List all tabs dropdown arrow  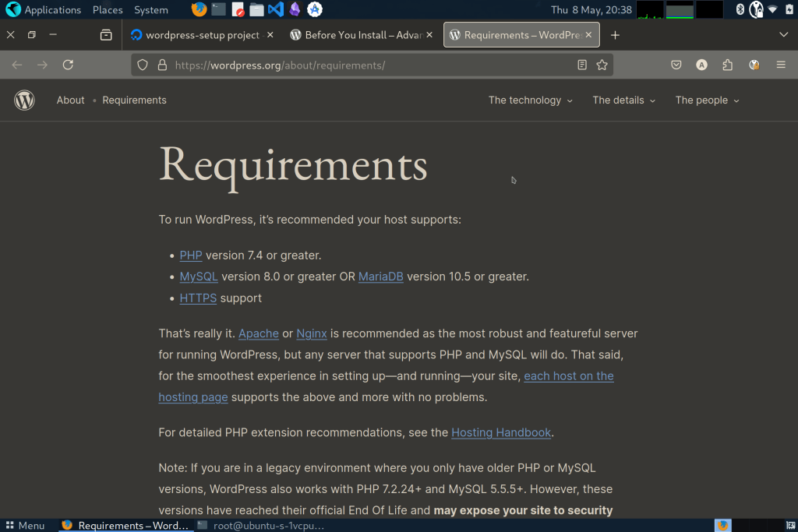click(x=783, y=34)
